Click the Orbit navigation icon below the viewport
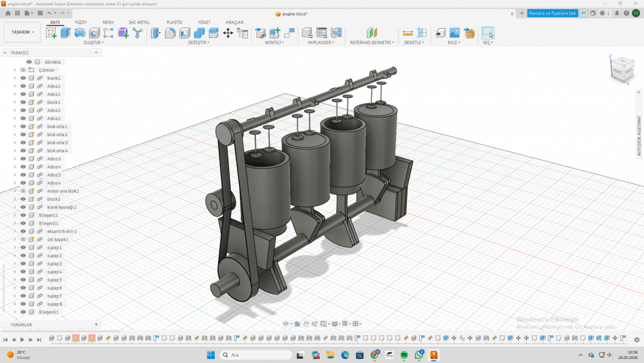644x363 pixels. (286, 324)
